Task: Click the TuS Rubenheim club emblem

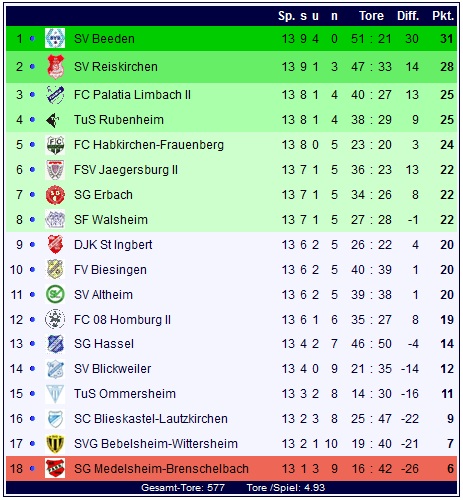Action: [53, 120]
